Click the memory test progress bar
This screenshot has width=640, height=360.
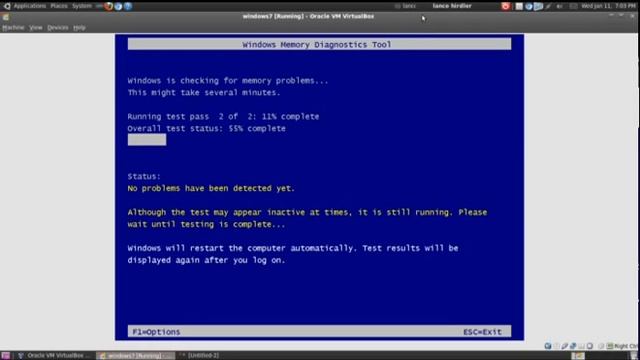pos(147,140)
